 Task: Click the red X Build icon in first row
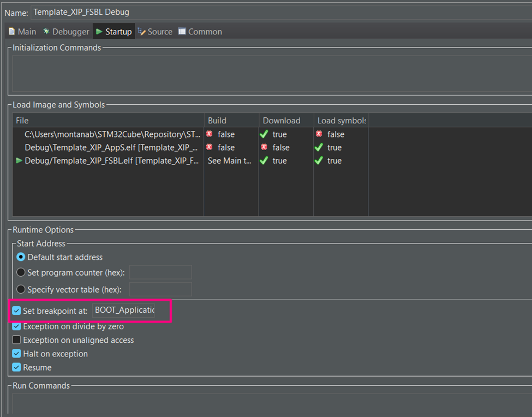click(210, 134)
